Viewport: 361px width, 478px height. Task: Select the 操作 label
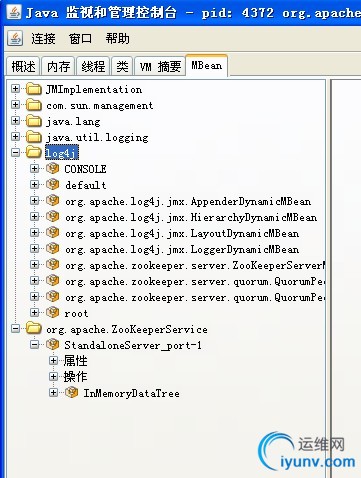pyautogui.click(x=76, y=377)
